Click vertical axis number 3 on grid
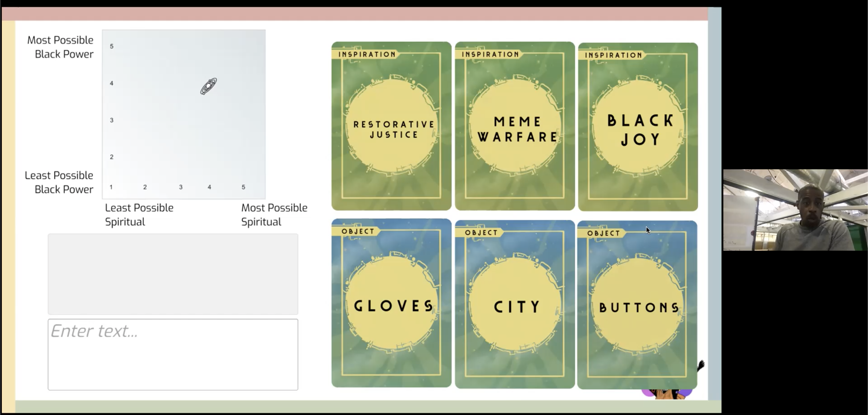This screenshot has height=415, width=868. click(x=112, y=120)
